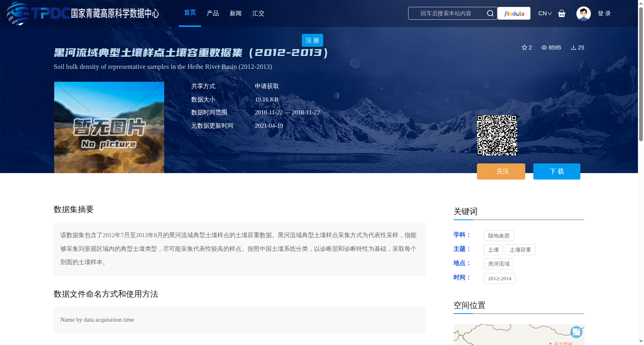Image resolution: width=644 pixels, height=345 pixels.
Task: Click the user avatar icon
Action: pyautogui.click(x=583, y=13)
